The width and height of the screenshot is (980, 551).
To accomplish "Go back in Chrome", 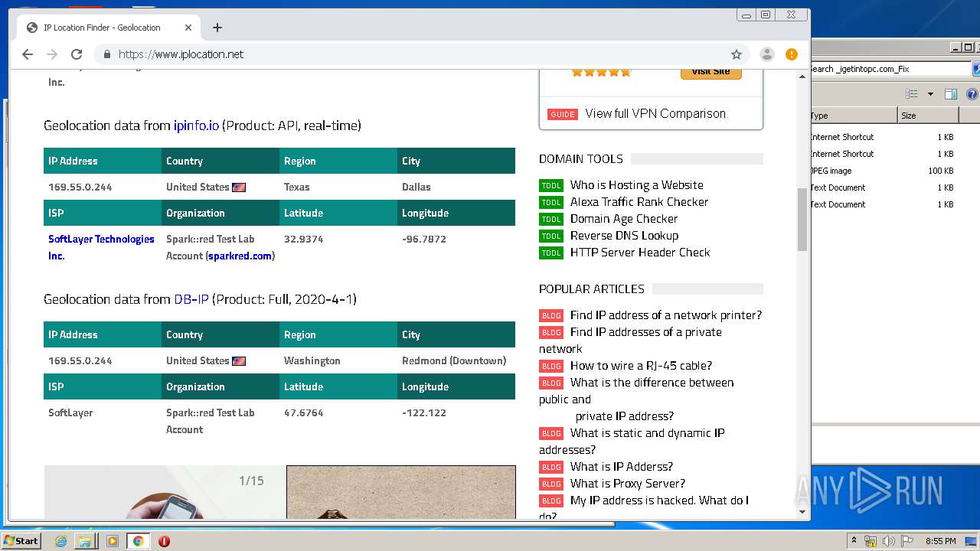I will 28,54.
